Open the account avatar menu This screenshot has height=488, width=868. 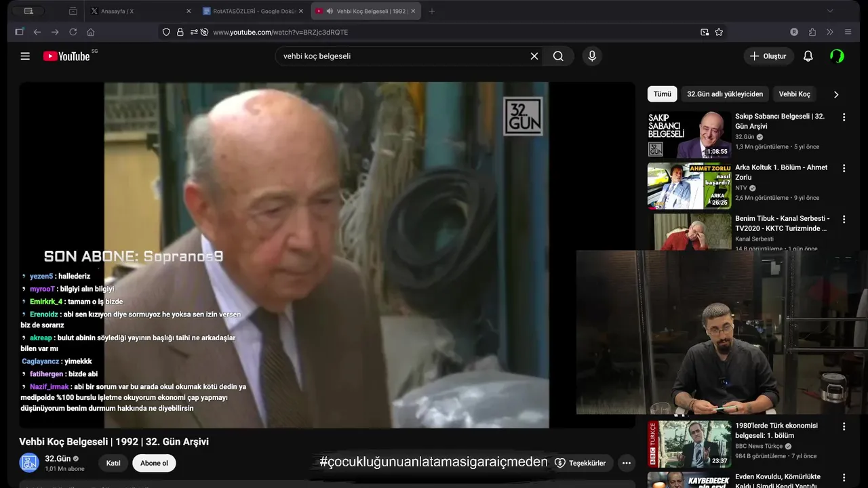click(837, 56)
